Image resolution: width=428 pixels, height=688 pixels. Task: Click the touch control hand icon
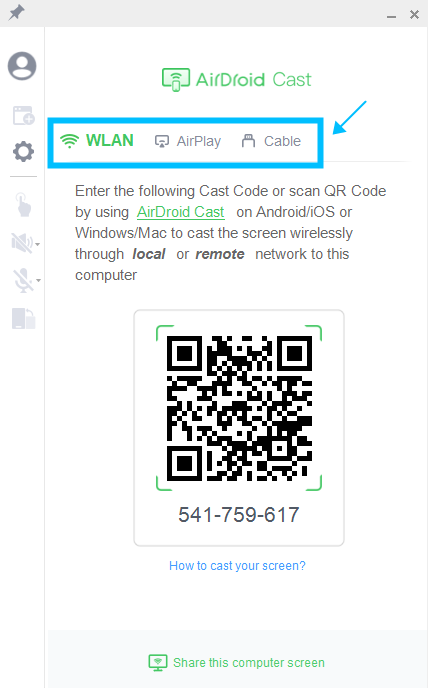(24, 205)
